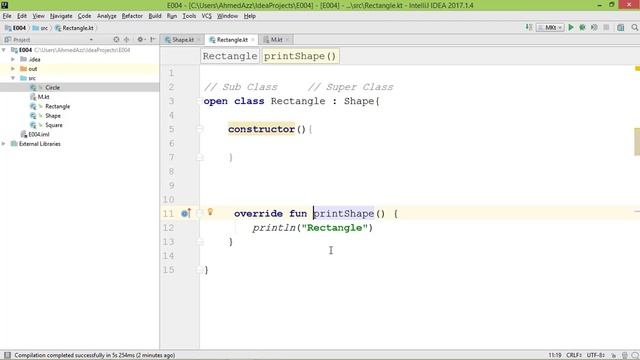Open the Help menu
640x360 pixels.
249,16
